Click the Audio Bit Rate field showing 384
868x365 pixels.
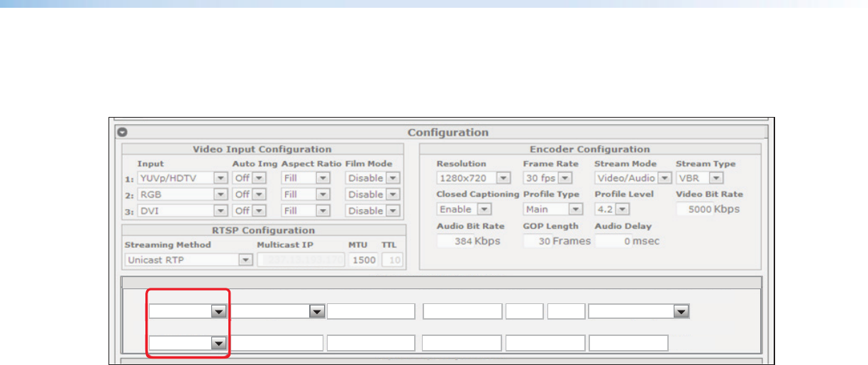coord(455,241)
